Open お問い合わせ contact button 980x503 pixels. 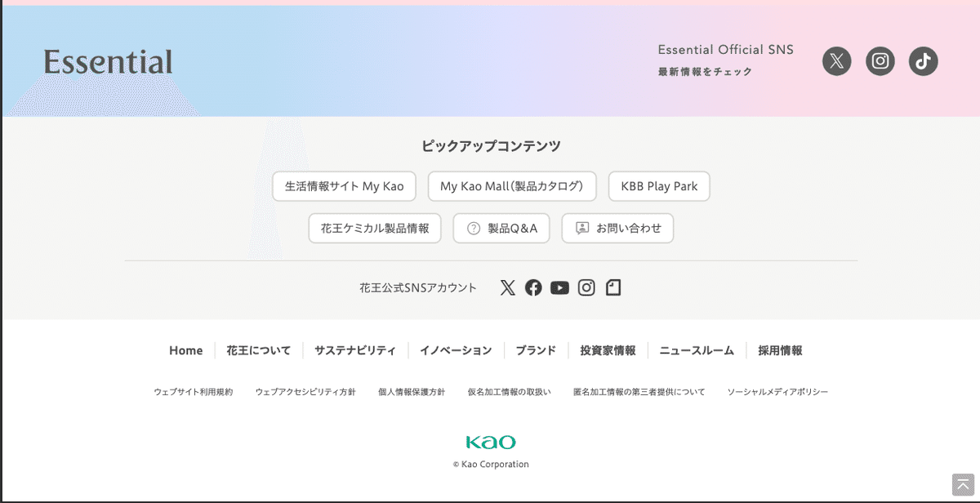tap(617, 229)
